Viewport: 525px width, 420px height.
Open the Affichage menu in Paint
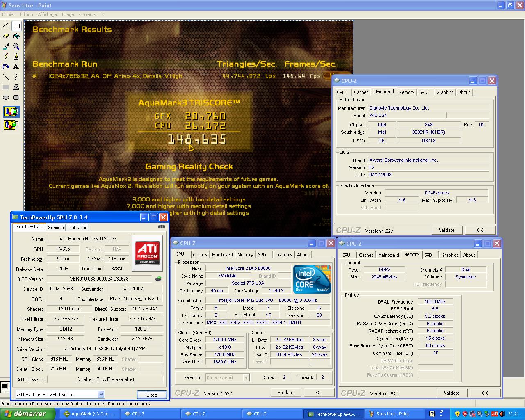click(x=47, y=14)
